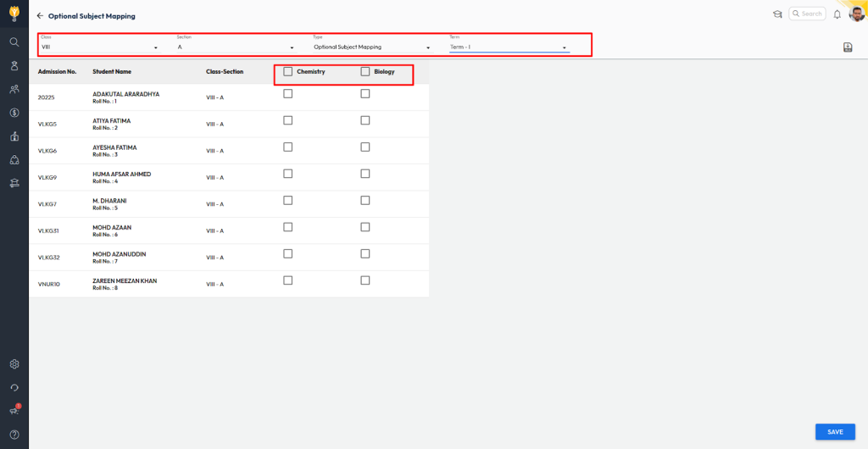Toggle the Chemistry select-all header checkbox
This screenshot has width=868, height=449.
(x=288, y=72)
